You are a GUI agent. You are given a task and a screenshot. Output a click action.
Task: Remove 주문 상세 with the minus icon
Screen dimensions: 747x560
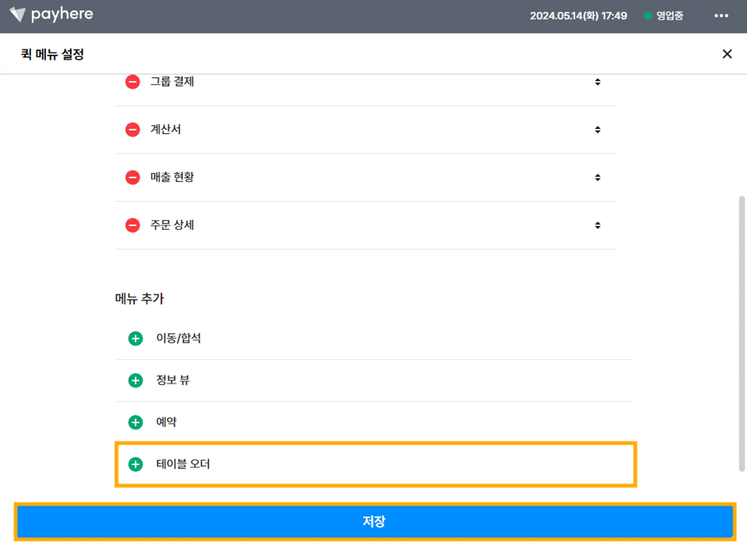[132, 225]
